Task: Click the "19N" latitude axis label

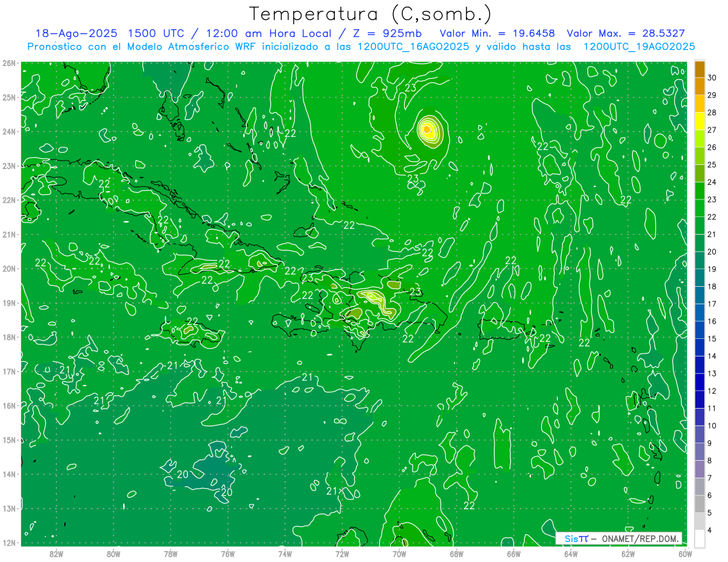Action: 8,303
